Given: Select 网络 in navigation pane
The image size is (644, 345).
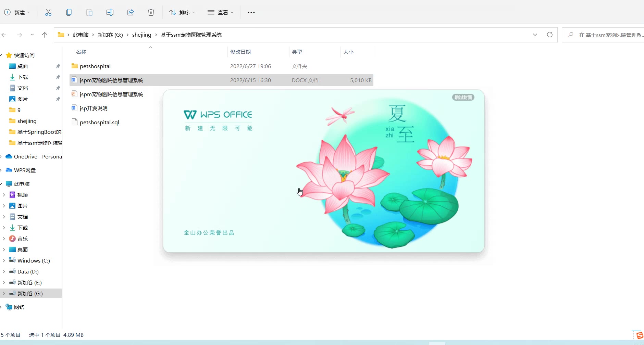Looking at the screenshot, I should pyautogui.click(x=19, y=307).
